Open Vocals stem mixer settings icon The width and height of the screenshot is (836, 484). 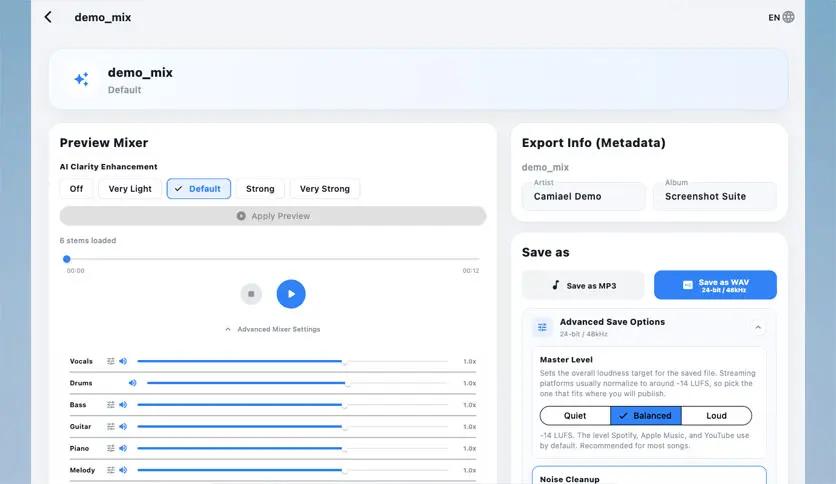click(x=110, y=361)
